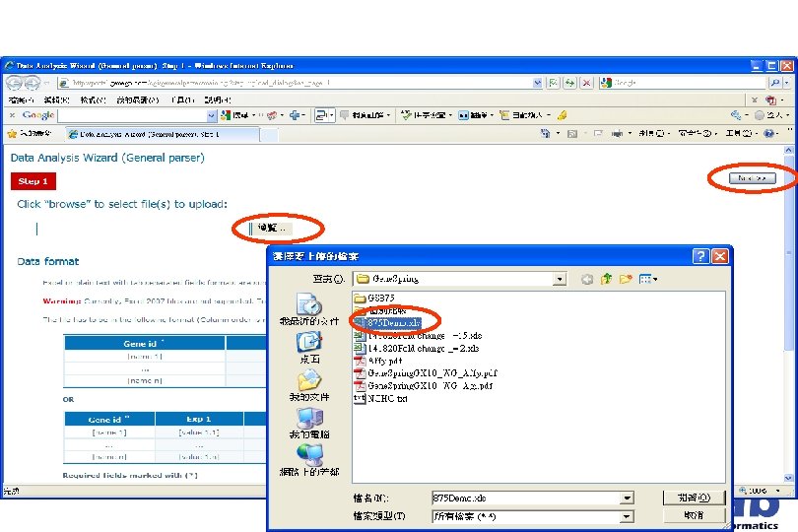Click the Cancel button in file dialog

pos(695,515)
